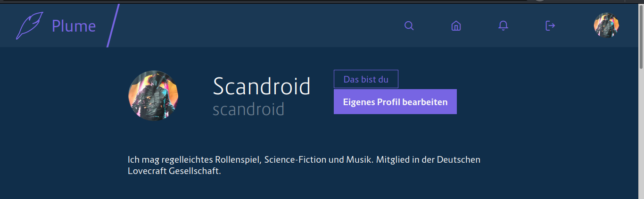Click the Plume feather logo icon
The height and width of the screenshot is (199, 644).
(x=29, y=25)
